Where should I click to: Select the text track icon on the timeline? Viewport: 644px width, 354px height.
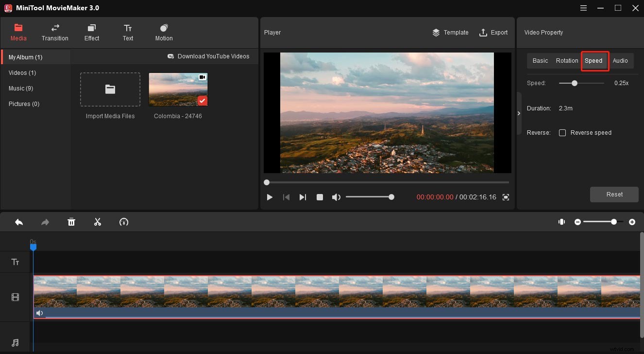point(15,262)
